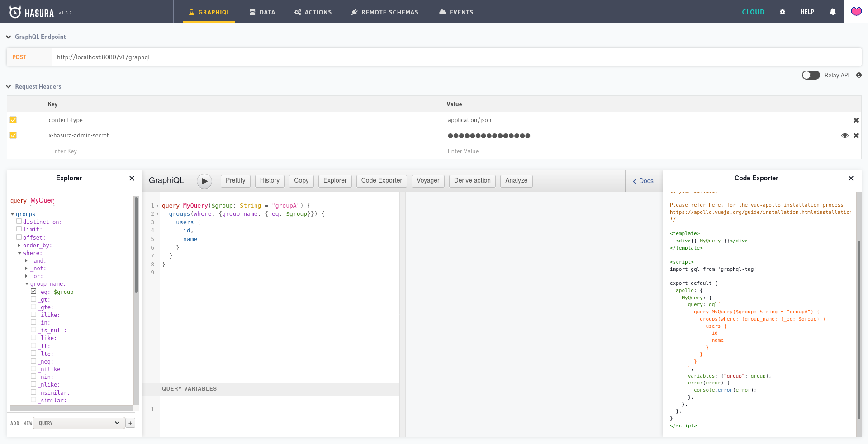This screenshot has width=868, height=444.
Task: Click the chevron icon beside Docs
Action: pos(635,181)
